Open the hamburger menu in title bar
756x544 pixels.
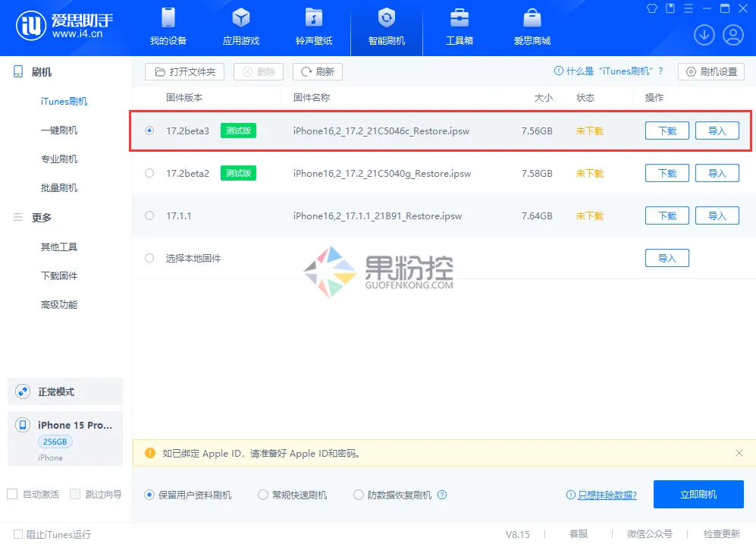689,8
